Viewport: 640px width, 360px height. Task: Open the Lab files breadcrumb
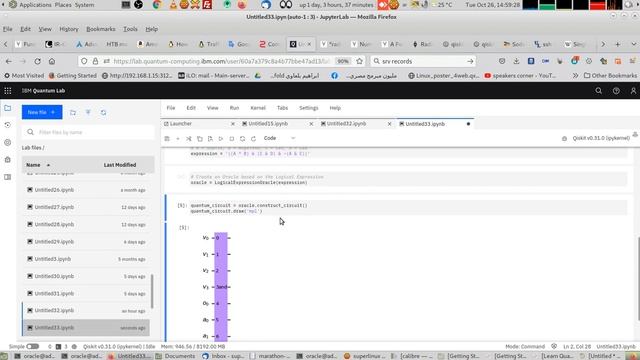(x=33, y=148)
